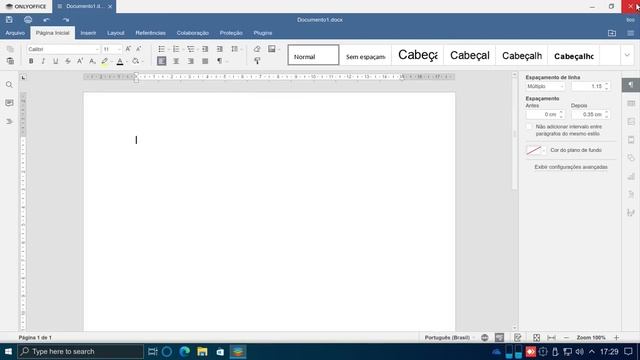Viewport: 640px width, 360px height.
Task: Open the Comments panel in left sidebar
Action: 9,103
